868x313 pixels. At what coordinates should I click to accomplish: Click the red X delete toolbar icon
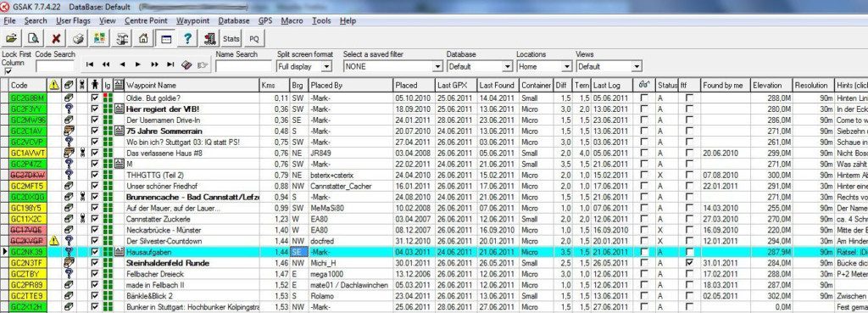point(55,39)
